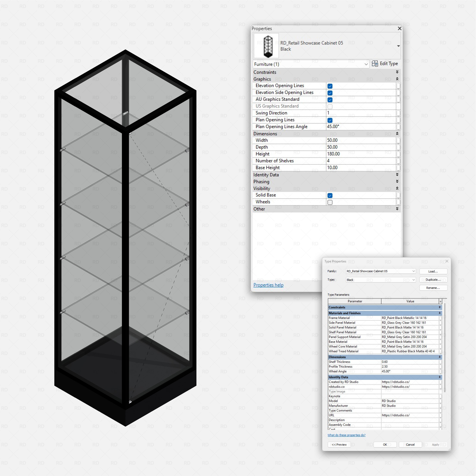Open the Family dropdown in Type Properties
476x476 pixels.
381,271
